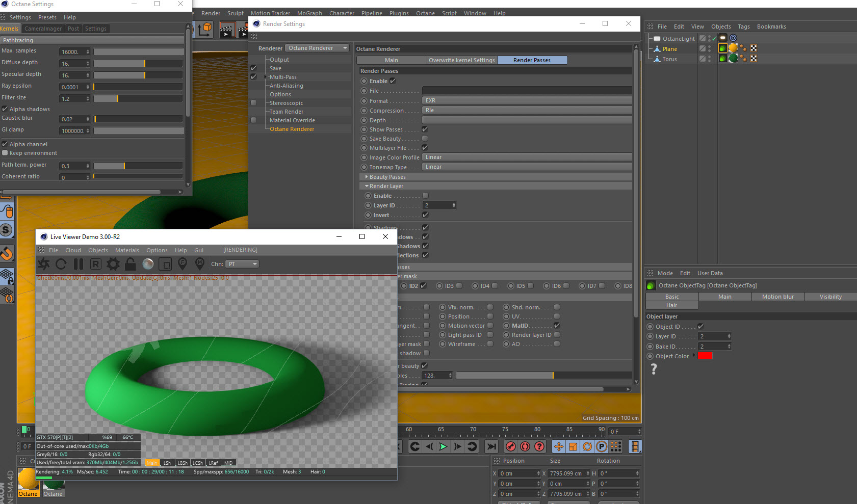Click the Octane light tag on OctaneLight row

(x=723, y=38)
